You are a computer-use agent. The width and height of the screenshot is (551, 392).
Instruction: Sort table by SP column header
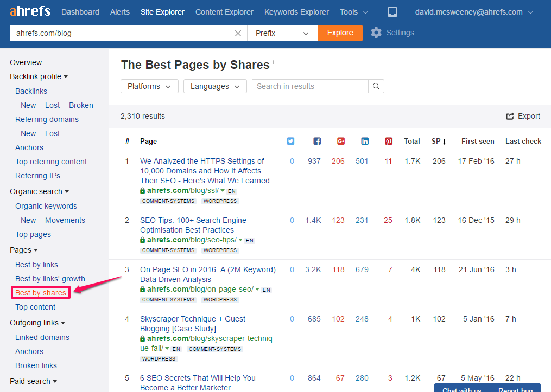pyautogui.click(x=439, y=141)
